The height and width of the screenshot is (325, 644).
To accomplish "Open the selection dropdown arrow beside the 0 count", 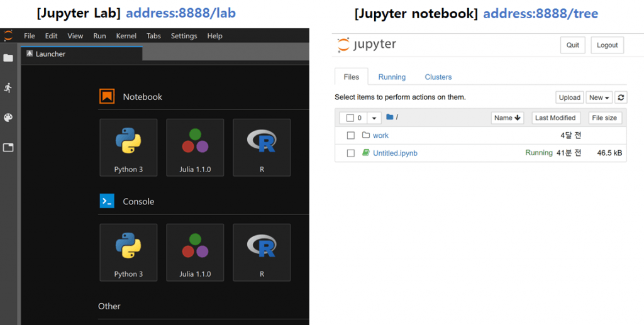I will (374, 118).
